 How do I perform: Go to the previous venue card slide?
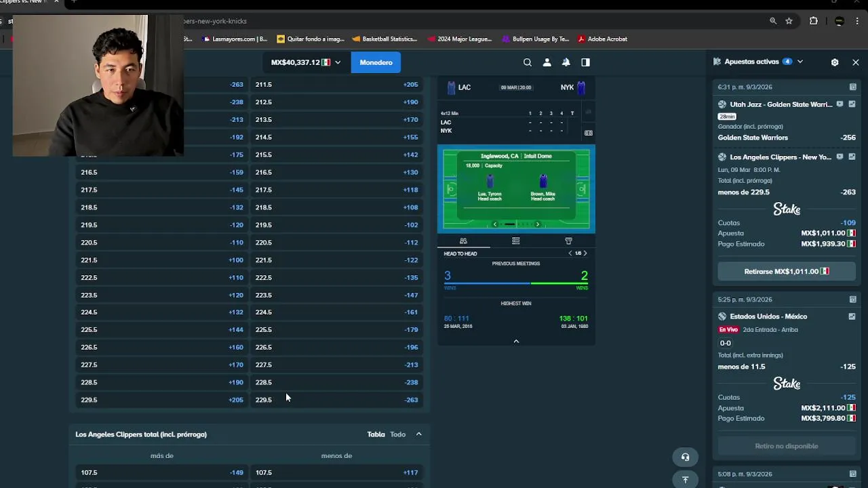tap(494, 224)
